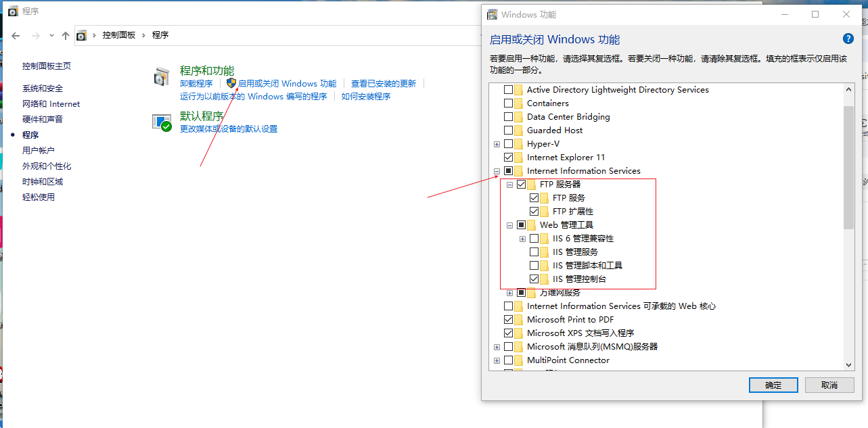This screenshot has height=428, width=868.
Task: Open the 卸载程序 link
Action: [196, 84]
